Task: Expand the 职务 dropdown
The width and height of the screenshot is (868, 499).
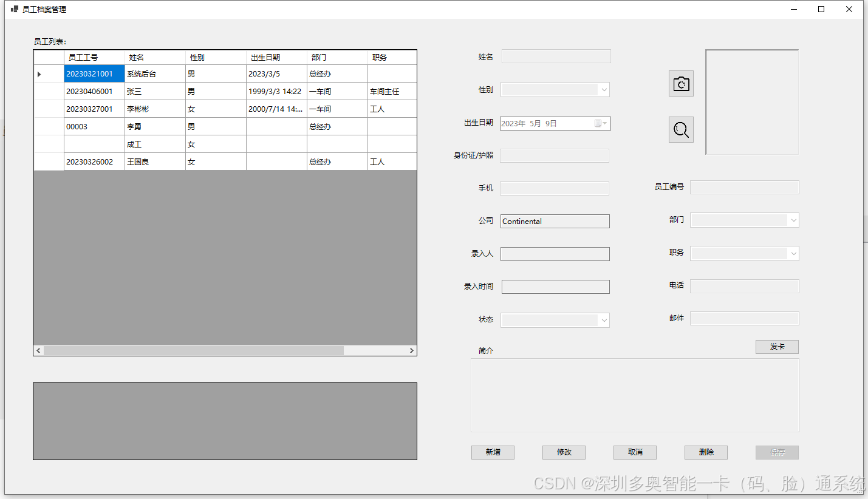Action: [793, 253]
